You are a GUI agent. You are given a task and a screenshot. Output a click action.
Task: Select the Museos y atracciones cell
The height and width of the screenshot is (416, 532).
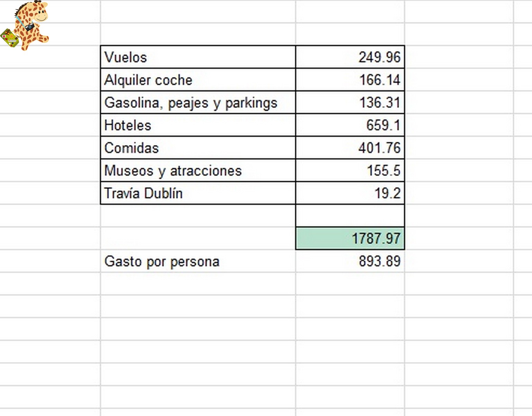click(198, 171)
